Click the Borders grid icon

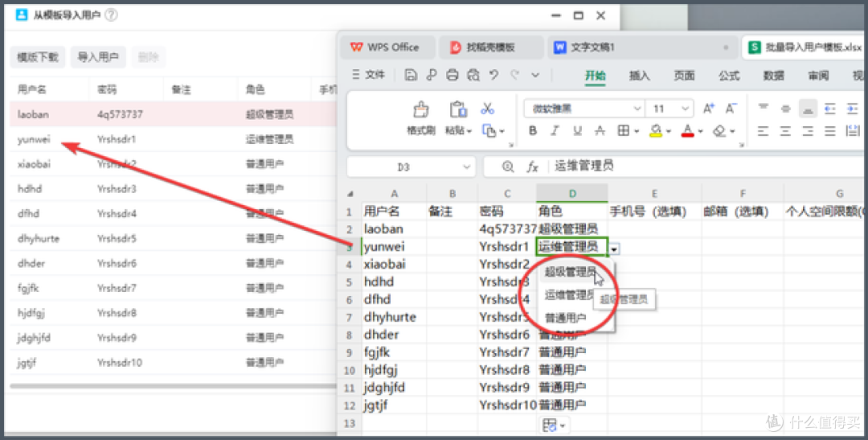[624, 131]
